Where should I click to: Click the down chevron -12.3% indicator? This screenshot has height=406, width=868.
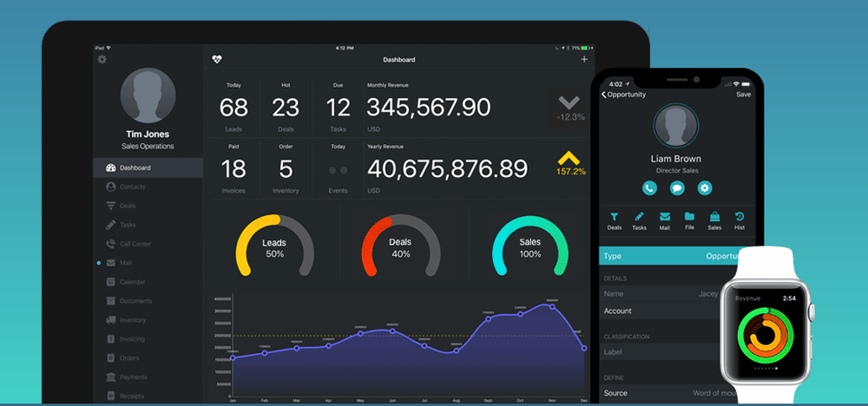[569, 108]
